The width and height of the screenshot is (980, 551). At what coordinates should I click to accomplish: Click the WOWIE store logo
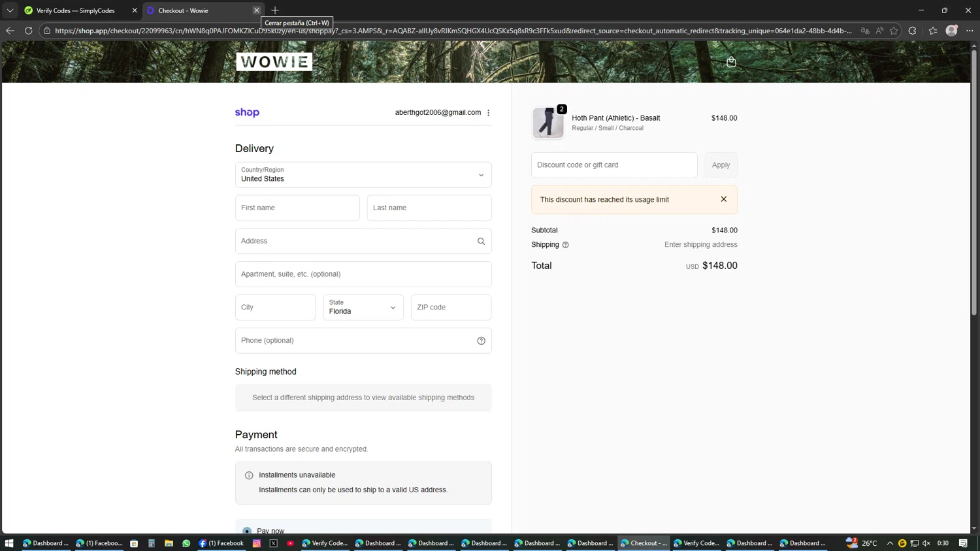pos(274,61)
